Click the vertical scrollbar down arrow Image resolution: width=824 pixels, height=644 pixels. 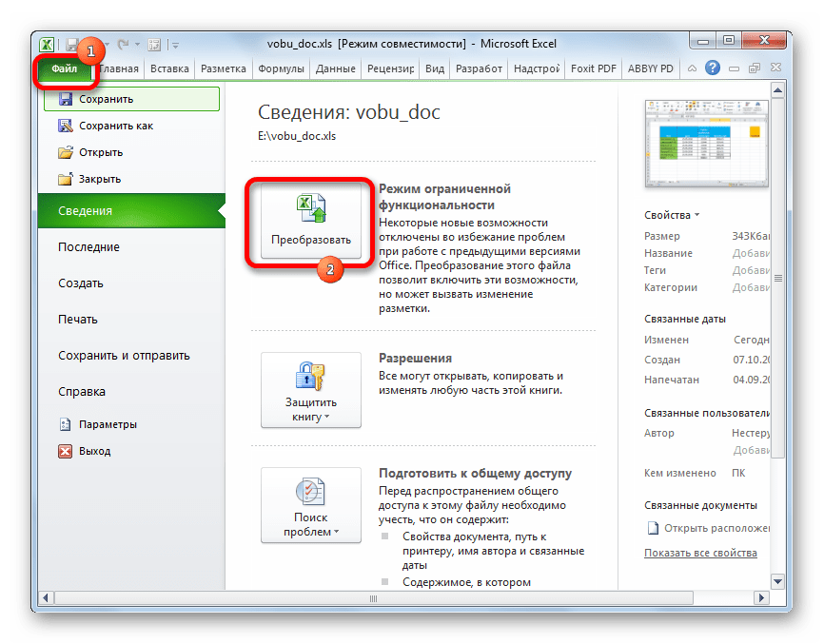click(x=777, y=581)
